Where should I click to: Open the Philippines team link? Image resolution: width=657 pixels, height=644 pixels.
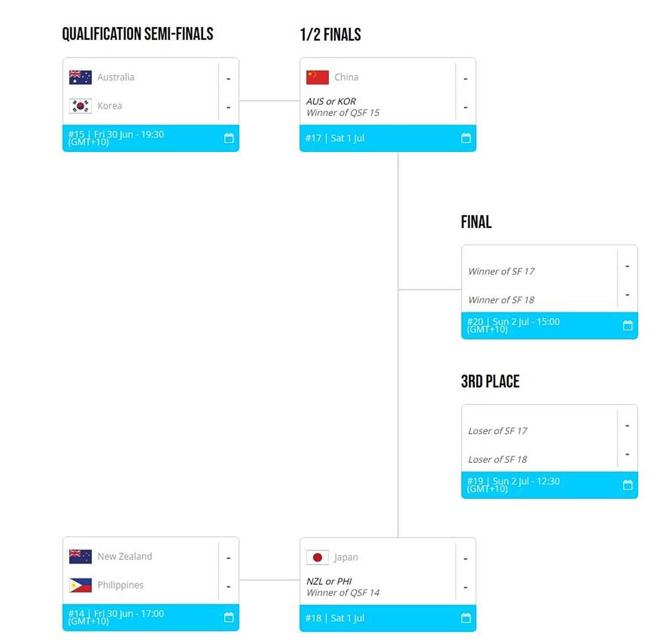point(120,585)
